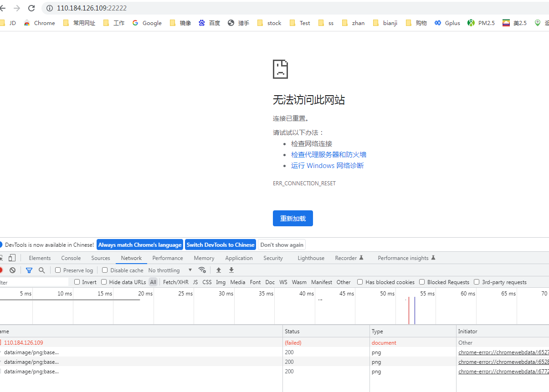Go forward with the browser forward arrow
This screenshot has height=392, width=549.
(17, 8)
